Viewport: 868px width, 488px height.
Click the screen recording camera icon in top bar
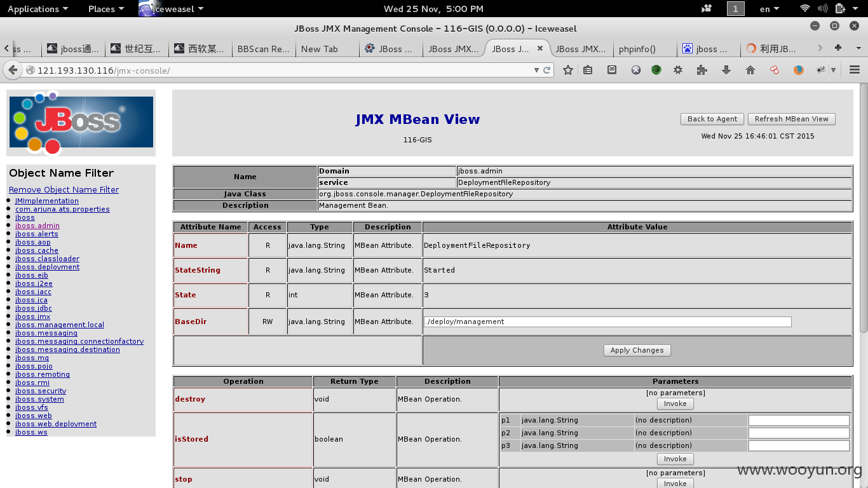[707, 9]
